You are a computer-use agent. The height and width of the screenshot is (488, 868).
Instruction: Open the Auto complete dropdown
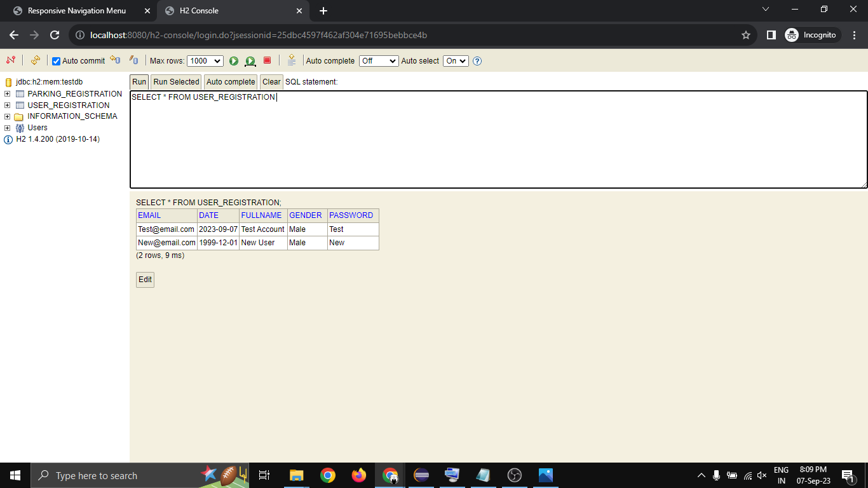click(x=379, y=61)
